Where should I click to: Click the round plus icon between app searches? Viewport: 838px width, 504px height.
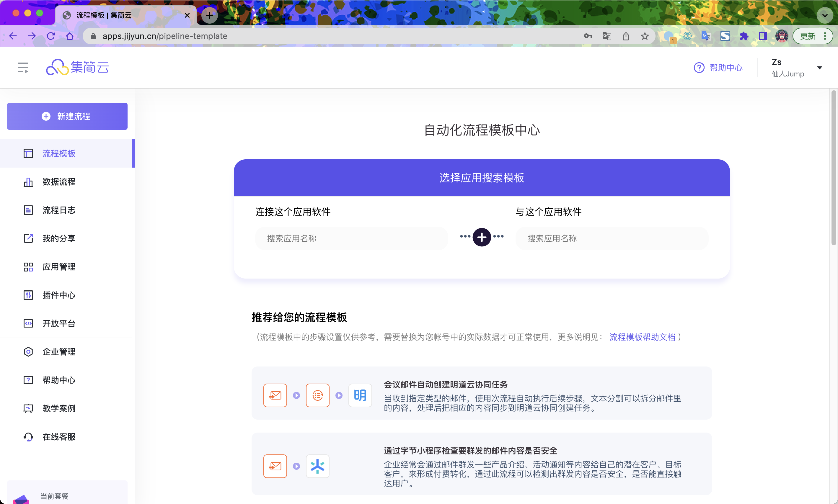coord(482,237)
